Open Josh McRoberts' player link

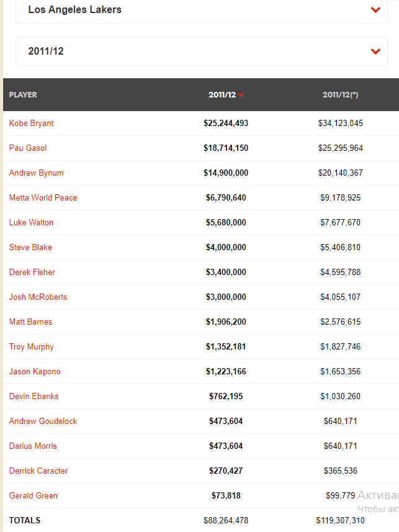click(x=38, y=297)
